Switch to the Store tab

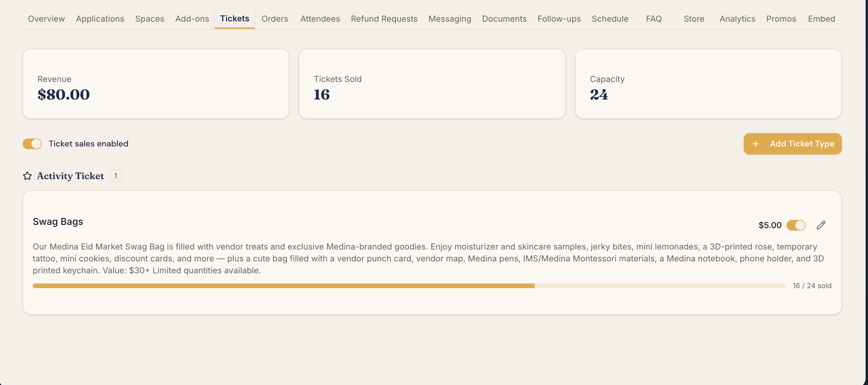click(x=694, y=19)
